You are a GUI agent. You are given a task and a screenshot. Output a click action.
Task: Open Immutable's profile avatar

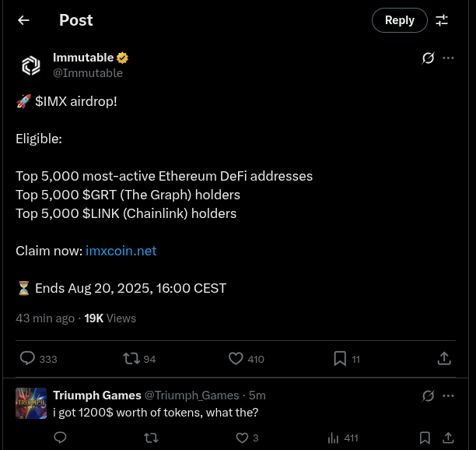tap(30, 66)
